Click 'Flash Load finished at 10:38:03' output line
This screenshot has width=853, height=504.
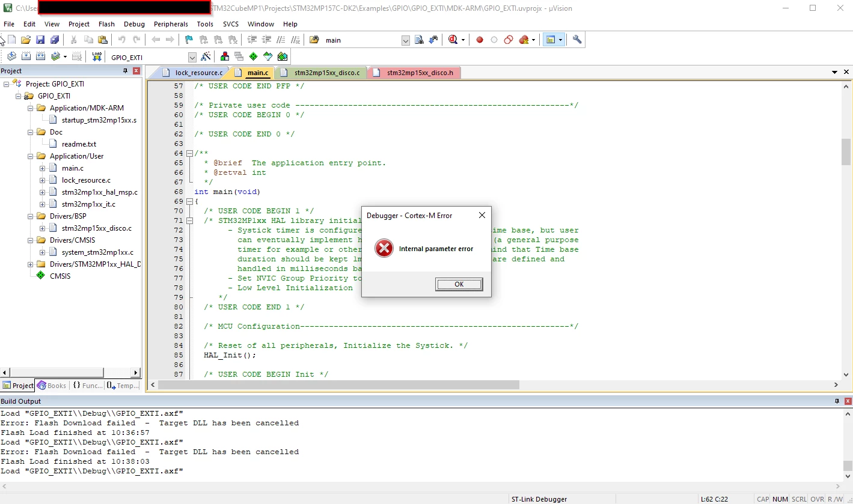[75, 461]
